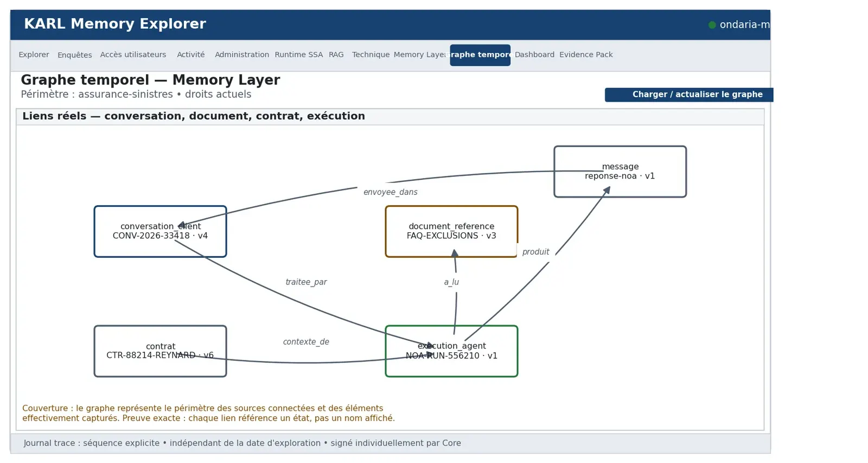Click the envoyee_dans edge label

391,192
